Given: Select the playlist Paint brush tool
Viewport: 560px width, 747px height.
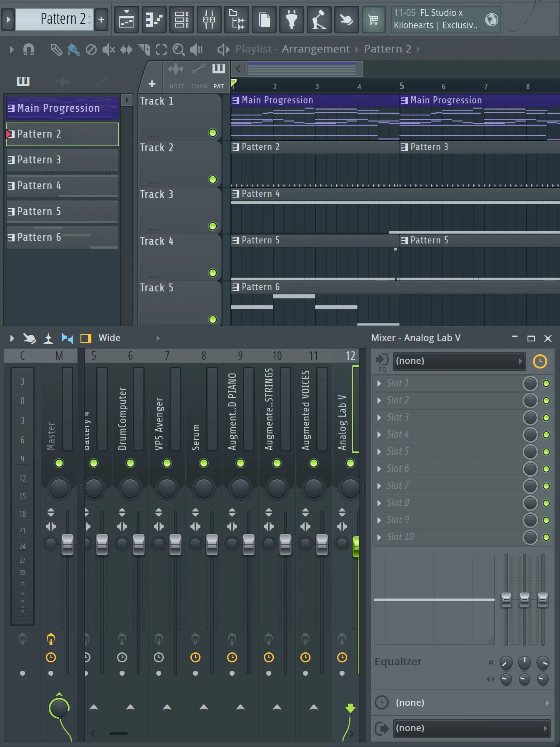Looking at the screenshot, I should (74, 50).
